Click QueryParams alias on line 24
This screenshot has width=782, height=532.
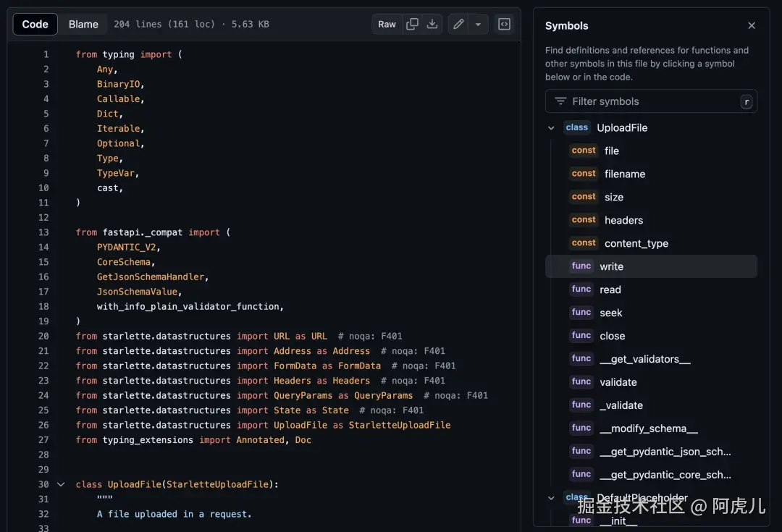click(384, 395)
